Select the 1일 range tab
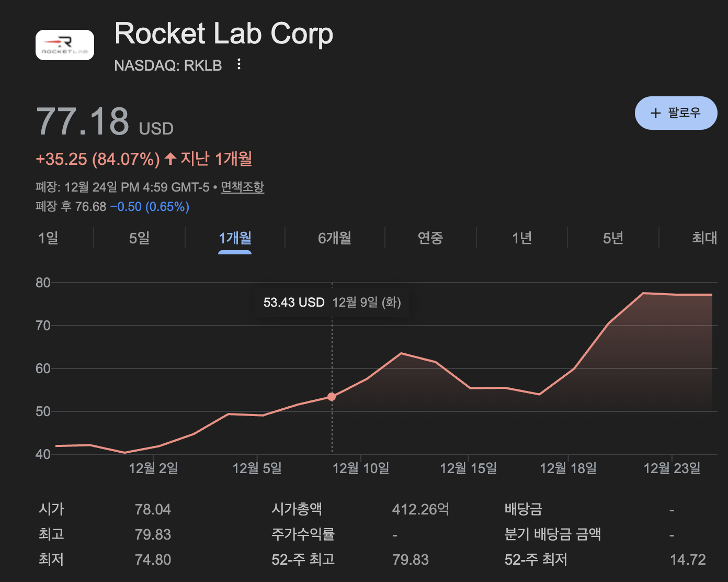The width and height of the screenshot is (728, 582). click(x=48, y=238)
